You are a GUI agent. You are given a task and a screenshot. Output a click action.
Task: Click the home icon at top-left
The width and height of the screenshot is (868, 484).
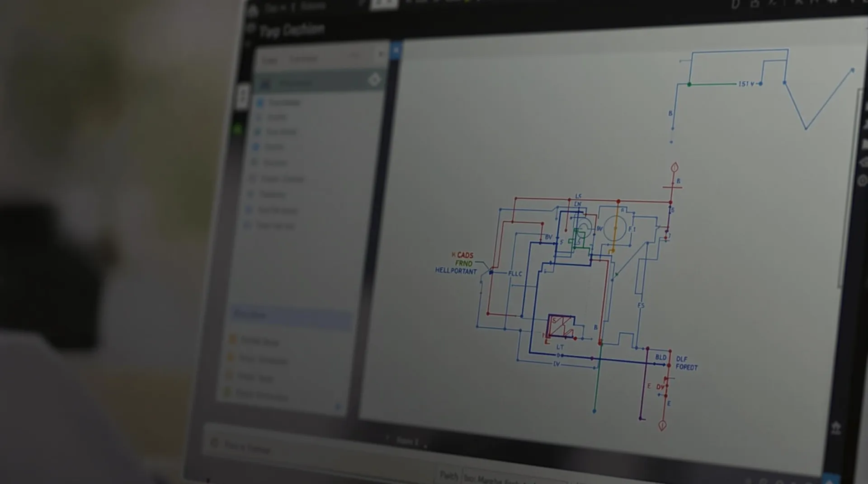[x=253, y=11]
